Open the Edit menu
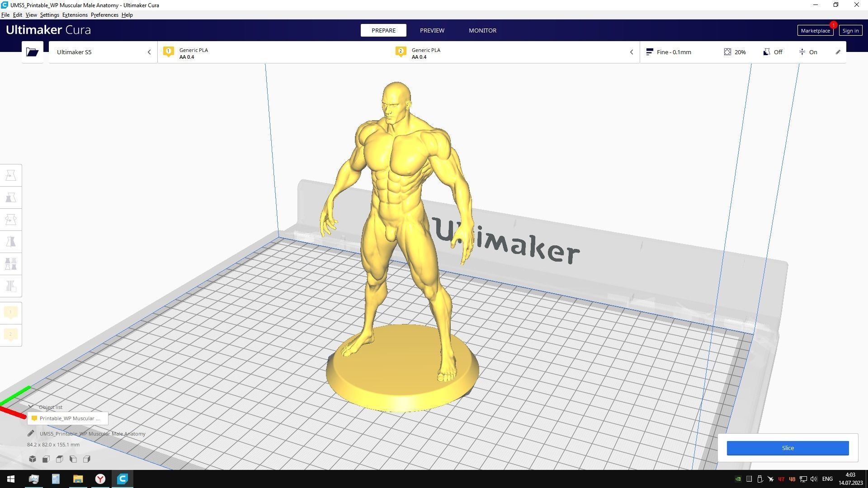868x488 pixels. coord(17,15)
